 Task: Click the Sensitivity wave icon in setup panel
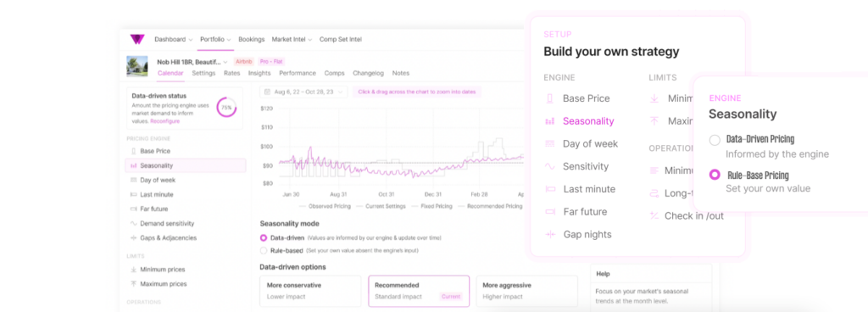click(x=549, y=166)
